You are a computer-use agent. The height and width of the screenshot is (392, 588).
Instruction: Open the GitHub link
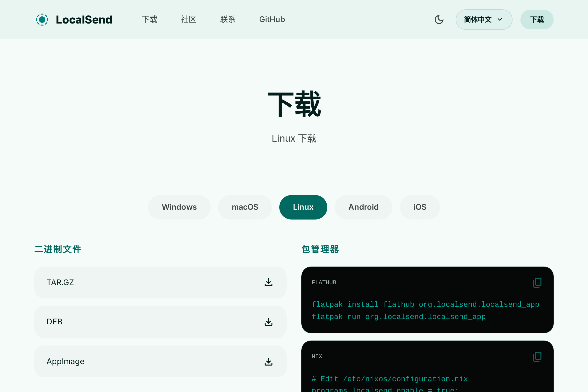point(272,20)
